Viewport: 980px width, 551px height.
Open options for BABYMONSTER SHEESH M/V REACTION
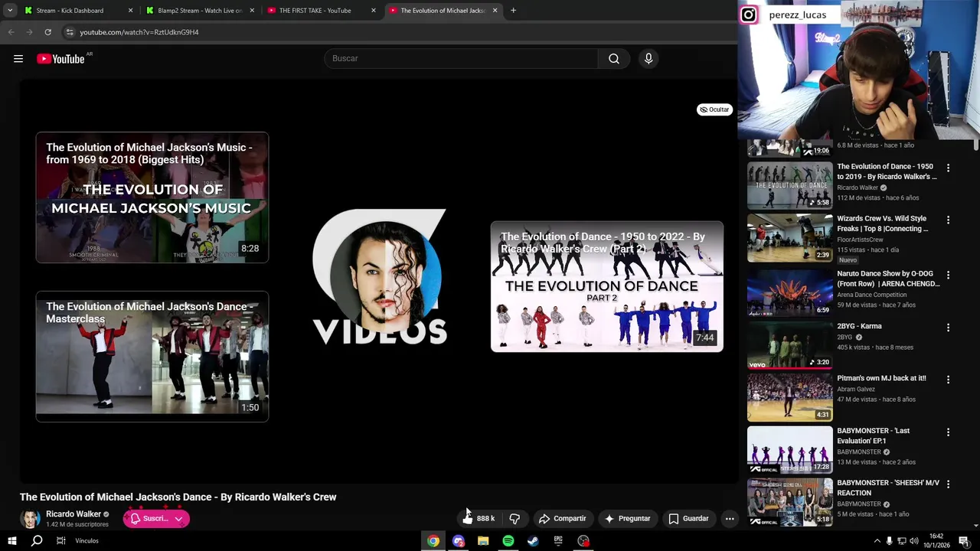(948, 484)
